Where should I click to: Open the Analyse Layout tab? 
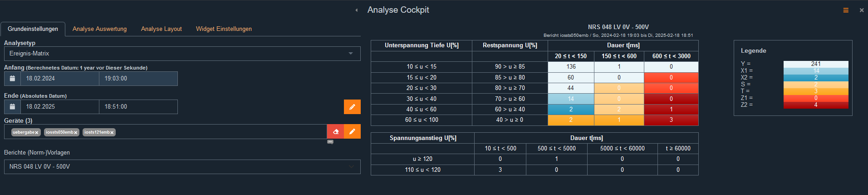(x=161, y=29)
